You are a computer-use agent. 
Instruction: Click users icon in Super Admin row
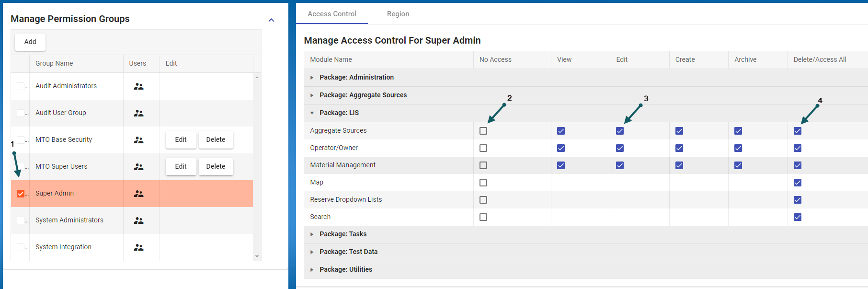coord(138,194)
